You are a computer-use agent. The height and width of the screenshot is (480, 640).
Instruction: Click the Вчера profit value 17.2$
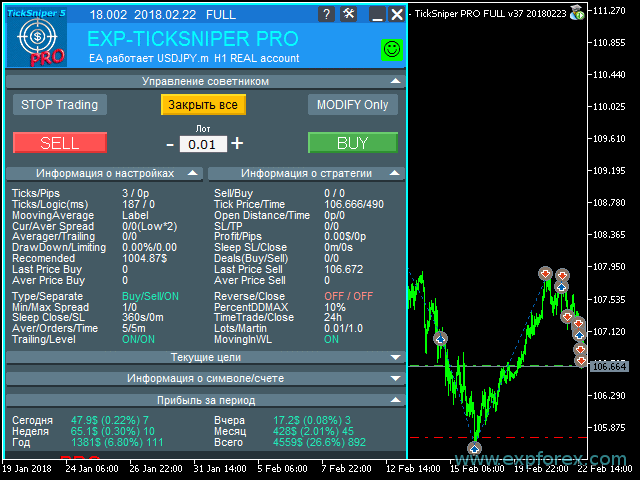coord(312,420)
